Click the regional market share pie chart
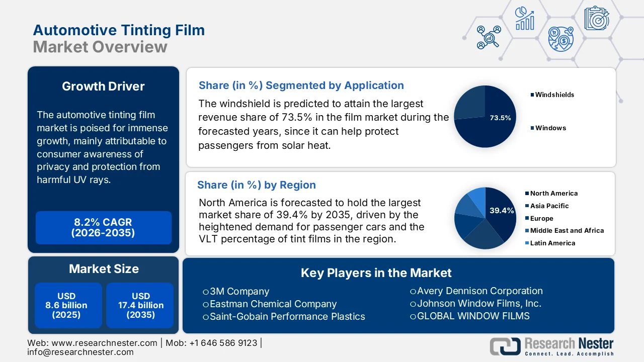 click(485, 218)
